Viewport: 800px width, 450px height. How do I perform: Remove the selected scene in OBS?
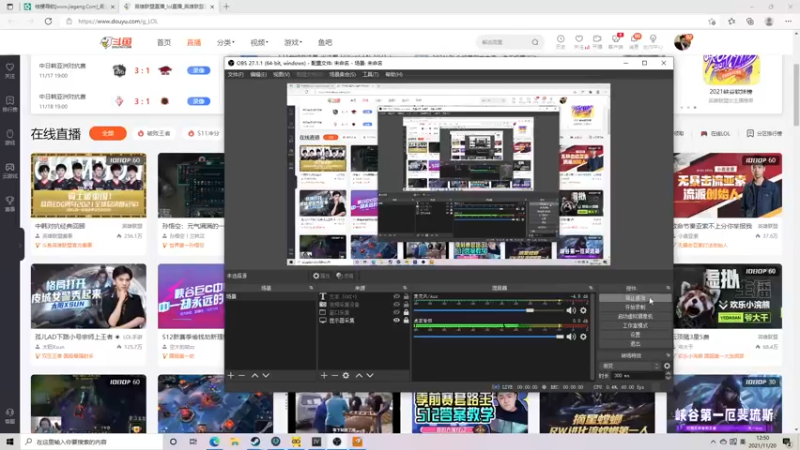[x=242, y=376]
